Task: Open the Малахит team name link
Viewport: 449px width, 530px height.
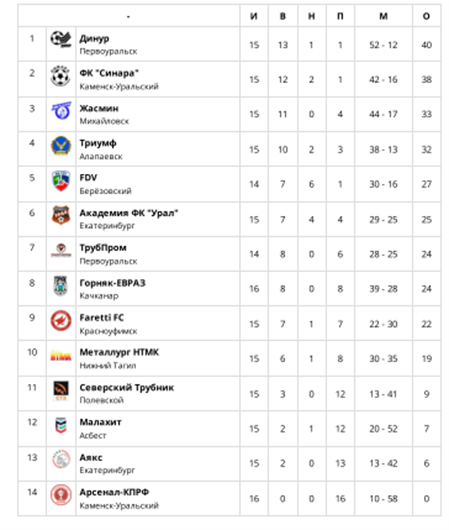Action: point(100,422)
